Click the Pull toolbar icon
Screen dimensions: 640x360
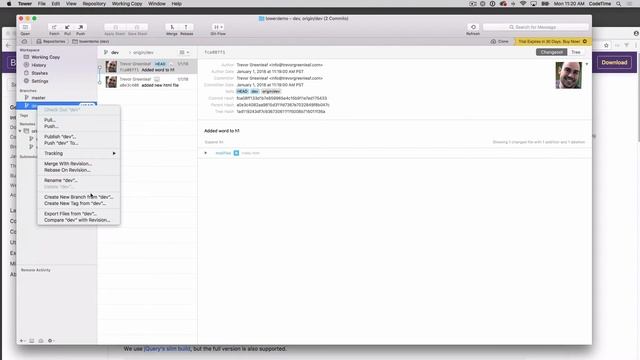[x=67, y=27]
